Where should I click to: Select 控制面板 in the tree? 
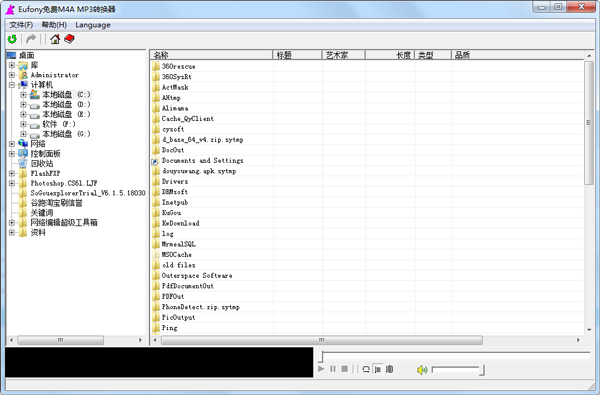46,154
